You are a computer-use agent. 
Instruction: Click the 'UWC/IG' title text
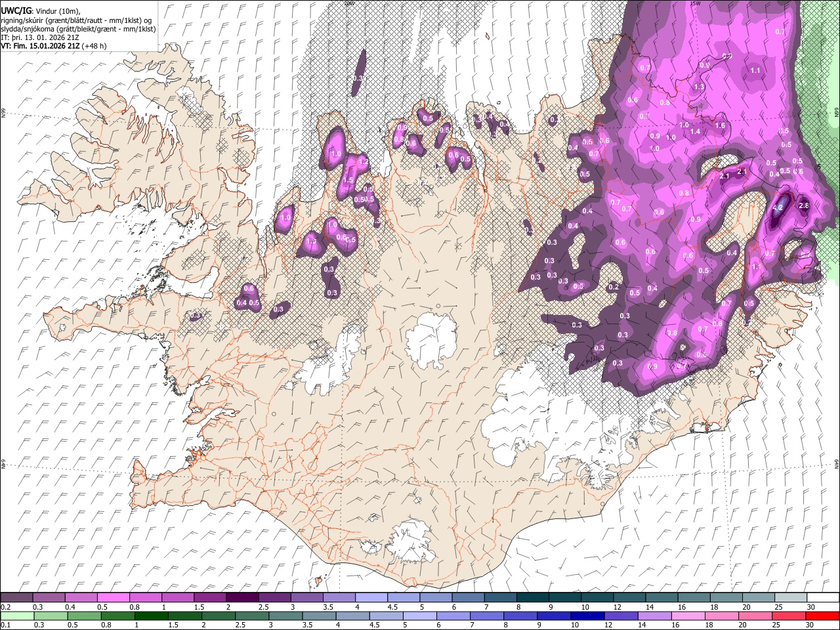click(x=16, y=11)
